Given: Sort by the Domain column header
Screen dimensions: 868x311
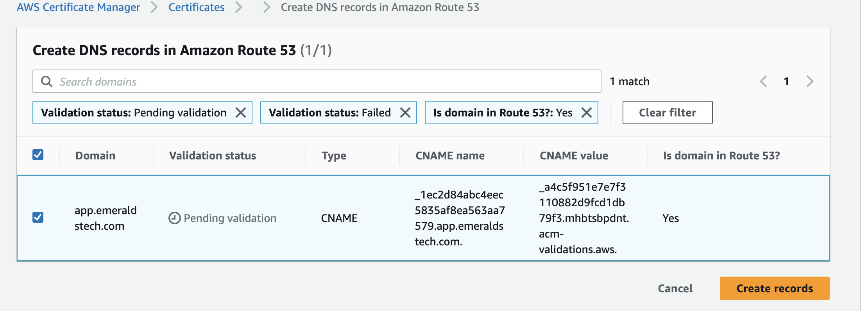Looking at the screenshot, I should pos(95,155).
